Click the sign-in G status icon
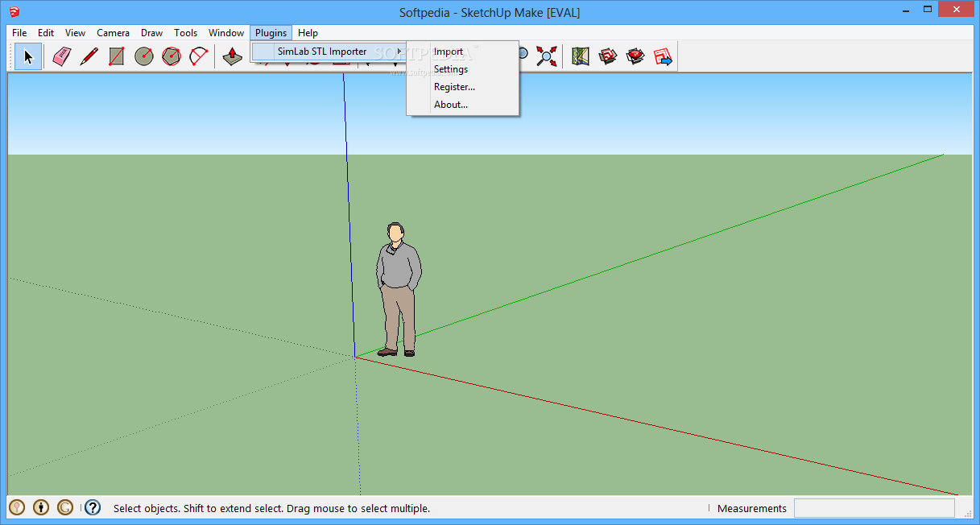This screenshot has width=980, height=525. coord(65,507)
